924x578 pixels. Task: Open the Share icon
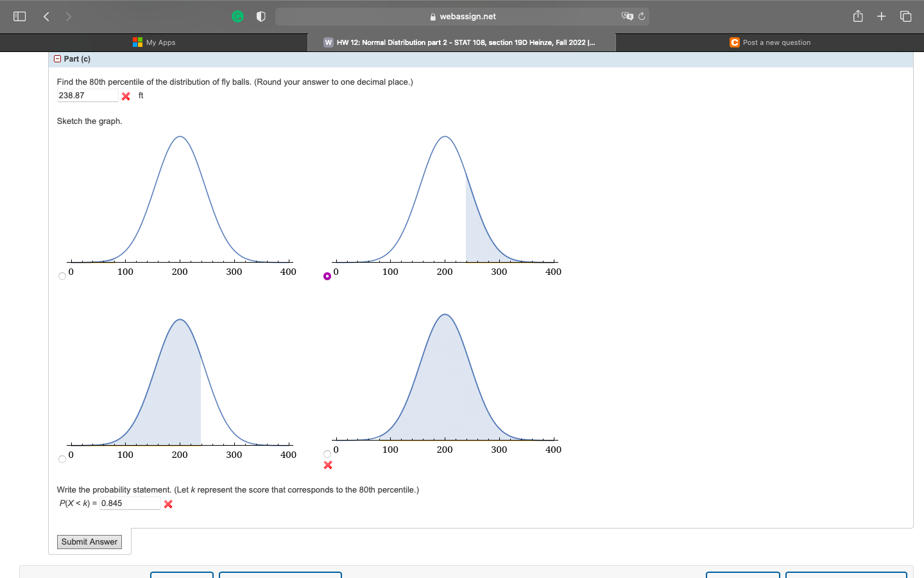pyautogui.click(x=858, y=16)
